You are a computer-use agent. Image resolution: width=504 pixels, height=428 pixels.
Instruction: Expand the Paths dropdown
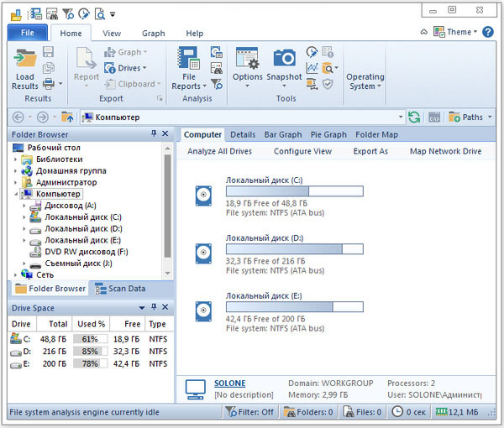coord(471,117)
